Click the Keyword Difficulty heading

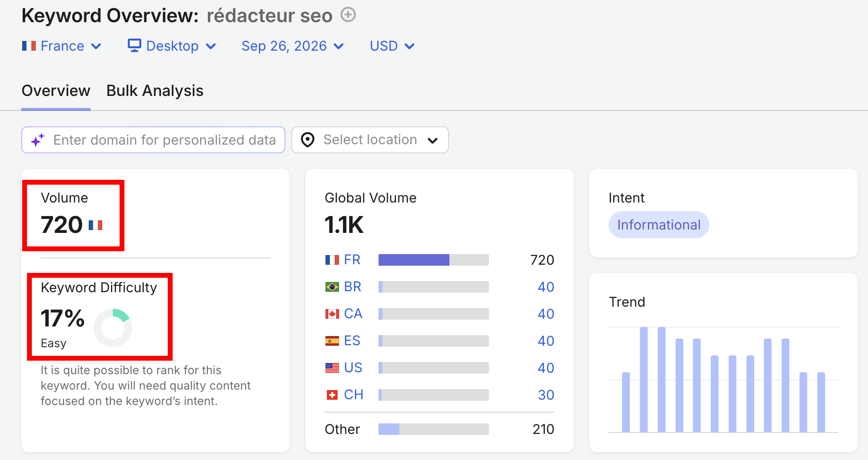click(99, 287)
